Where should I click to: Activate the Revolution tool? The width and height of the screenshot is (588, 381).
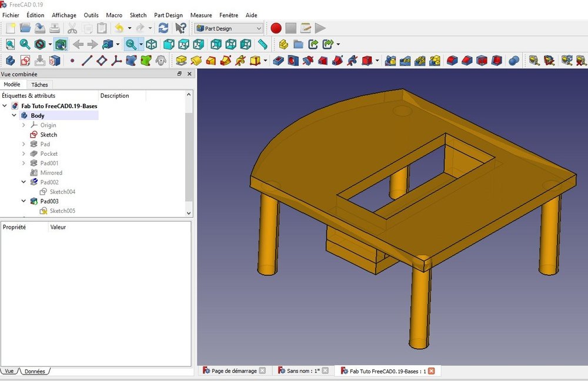195,59
